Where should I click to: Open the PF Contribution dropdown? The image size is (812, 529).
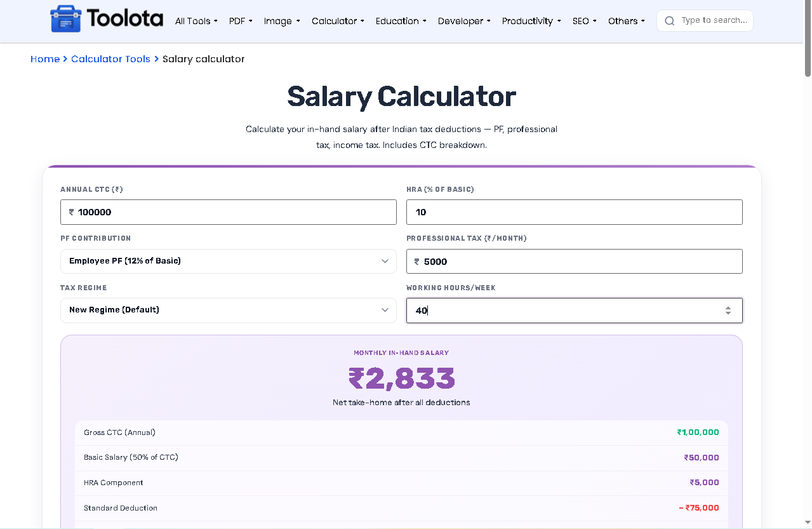pyautogui.click(x=229, y=261)
